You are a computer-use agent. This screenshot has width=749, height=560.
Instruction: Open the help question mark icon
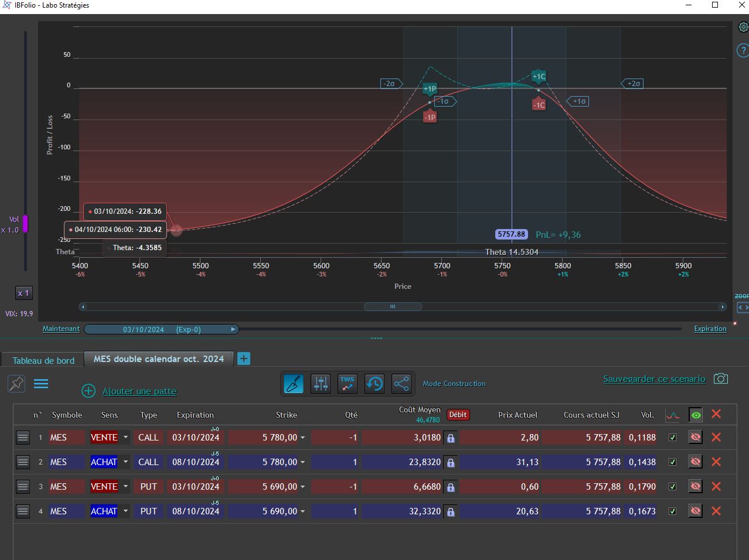743,50
